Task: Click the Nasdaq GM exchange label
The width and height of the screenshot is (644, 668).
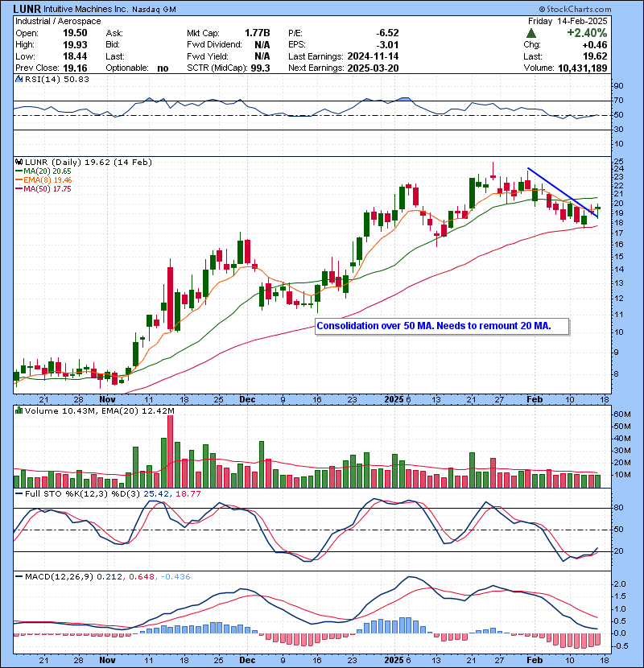Action: tap(154, 10)
